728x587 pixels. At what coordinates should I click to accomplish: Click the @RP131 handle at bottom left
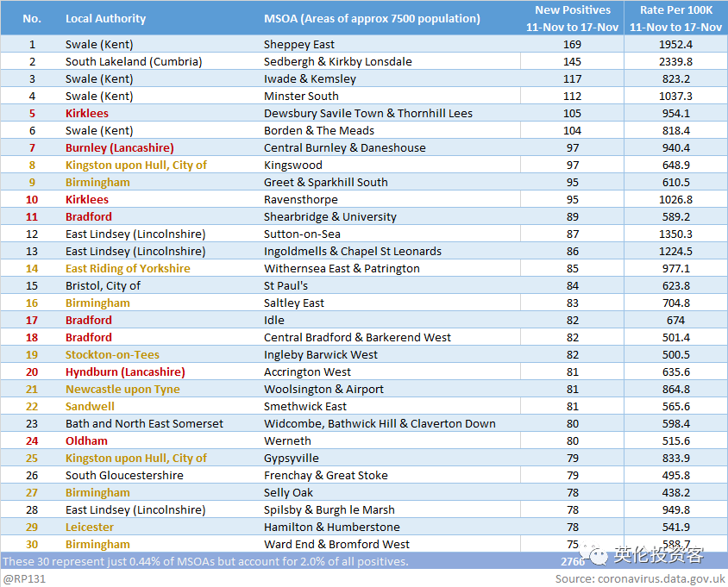tap(24, 579)
